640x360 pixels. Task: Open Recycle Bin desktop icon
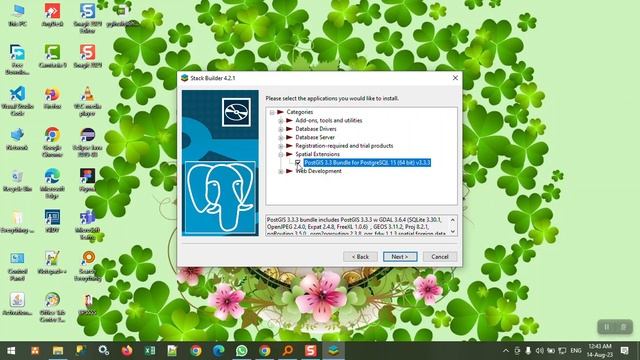[x=17, y=180]
